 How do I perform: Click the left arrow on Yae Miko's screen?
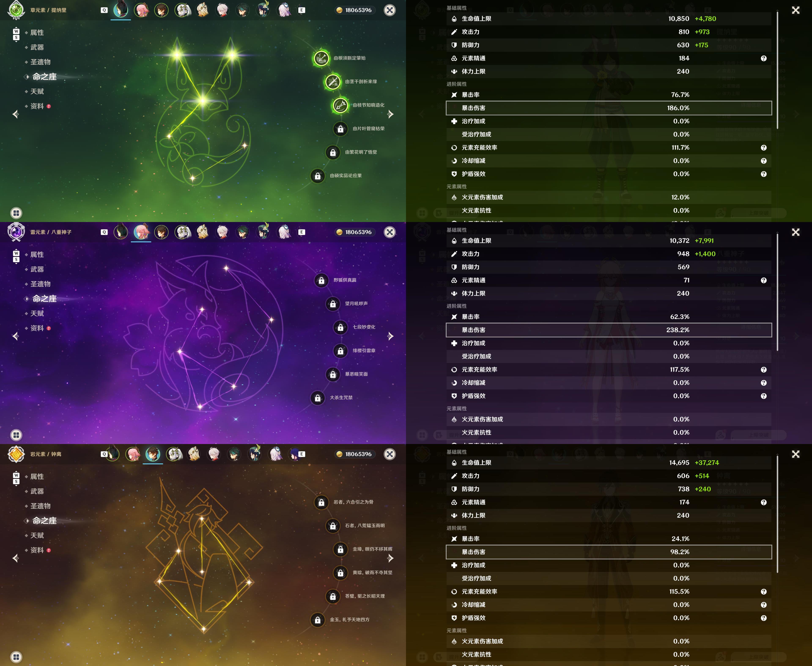coord(16,336)
